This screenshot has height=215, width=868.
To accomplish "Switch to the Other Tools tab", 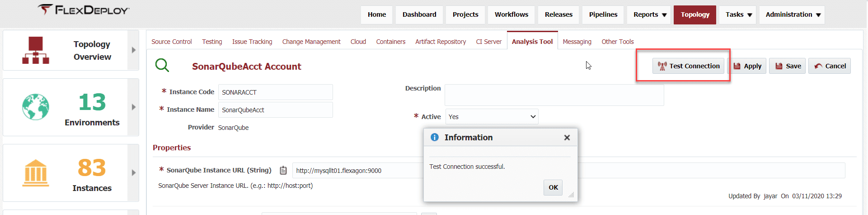I will (618, 42).
